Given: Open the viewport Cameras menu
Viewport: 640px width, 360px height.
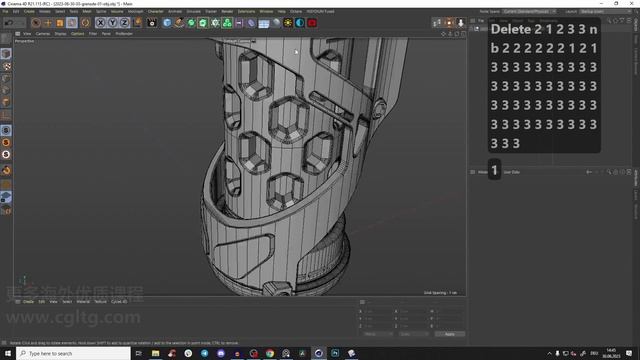Looking at the screenshot, I should point(42,34).
